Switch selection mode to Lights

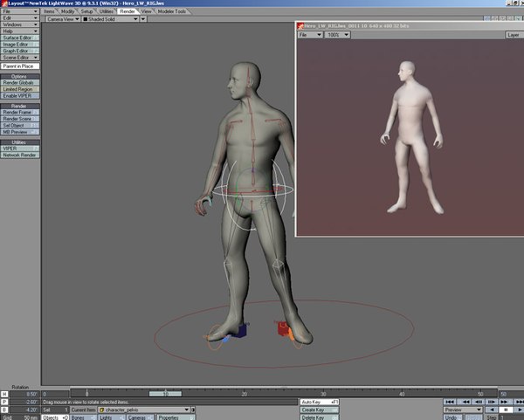pos(111,417)
